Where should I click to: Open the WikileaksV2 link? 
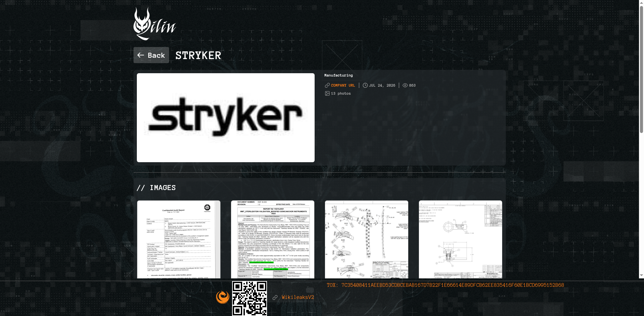(x=298, y=297)
